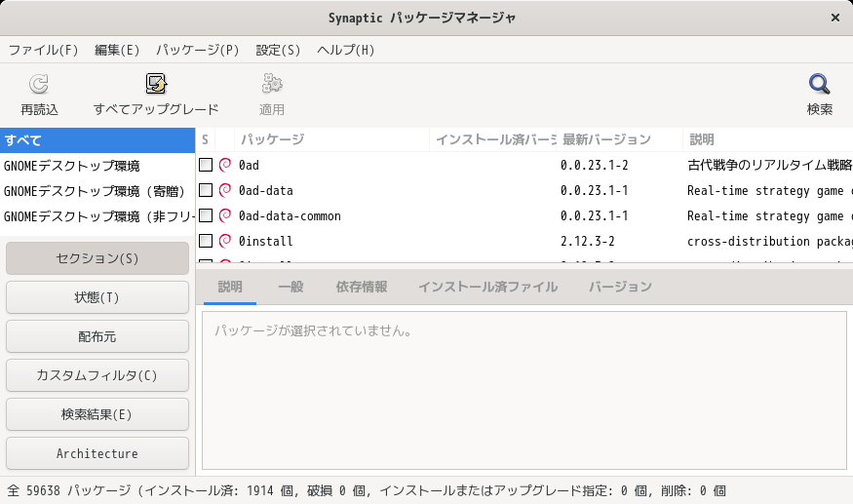Click Debian swirl icon beside 0ad

pos(224,165)
